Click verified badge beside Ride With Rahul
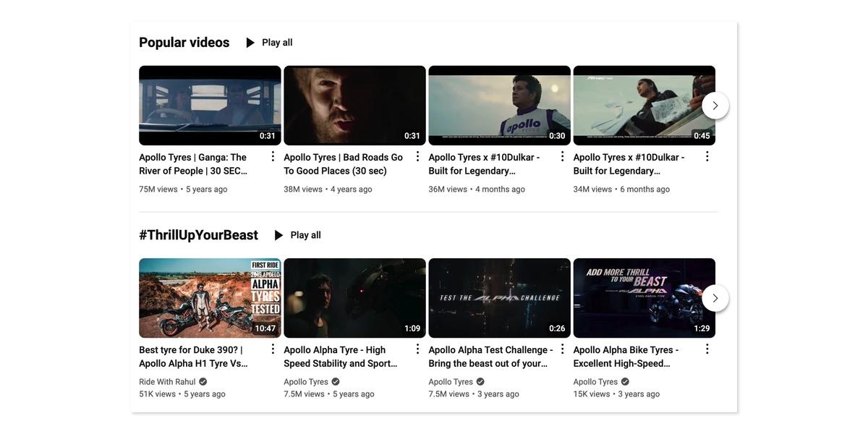Viewport: 868px width, 434px height. tap(203, 382)
